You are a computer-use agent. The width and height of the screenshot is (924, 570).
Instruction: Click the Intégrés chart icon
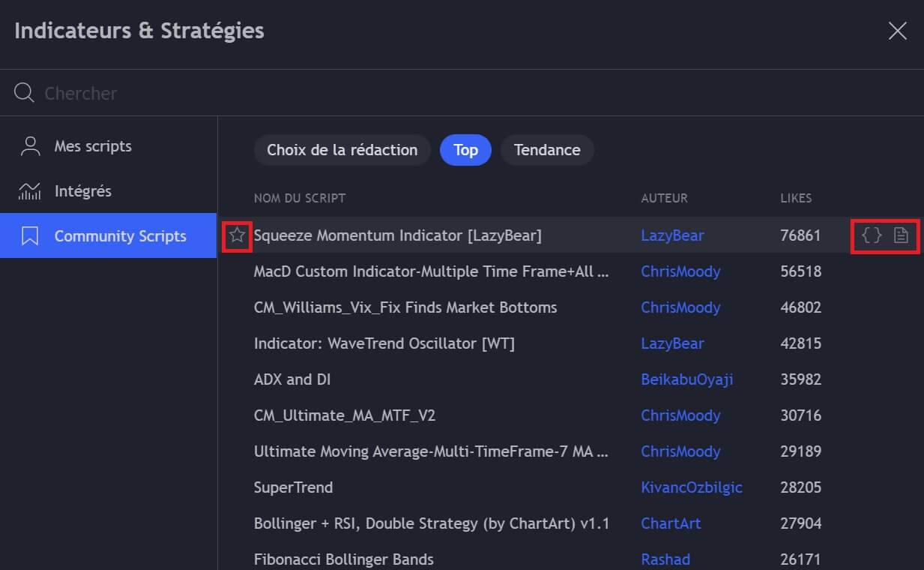(x=30, y=191)
